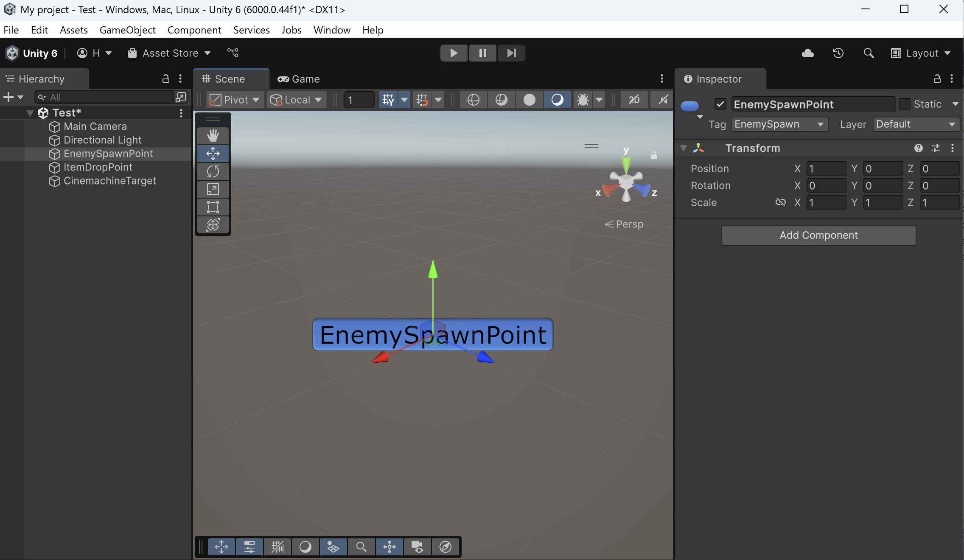Click the debug bug icon in the Scene view toolbar
Viewport: 964px width, 560px height.
(583, 100)
